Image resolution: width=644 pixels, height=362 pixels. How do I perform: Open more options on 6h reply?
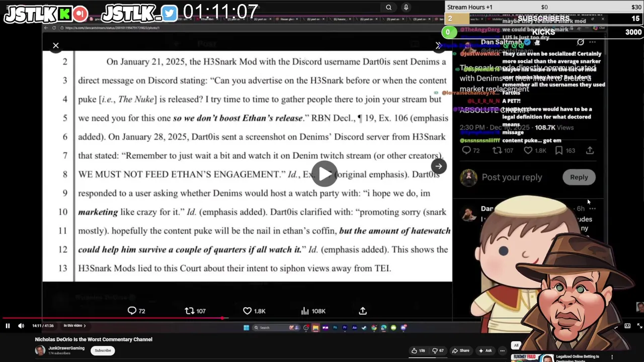[593, 208]
